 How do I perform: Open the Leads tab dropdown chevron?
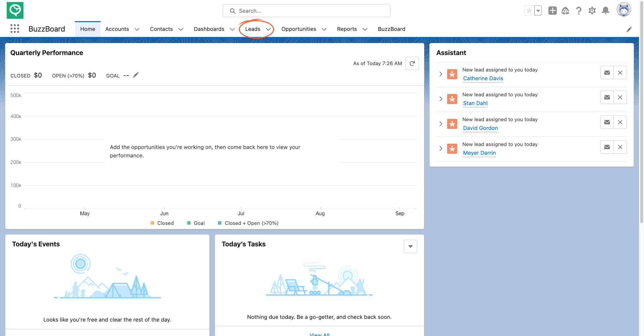[268, 29]
